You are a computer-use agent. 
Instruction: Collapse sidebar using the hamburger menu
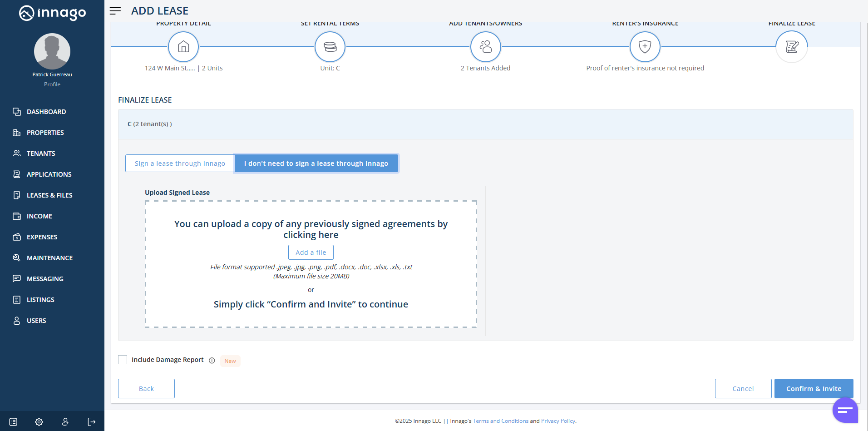tap(115, 11)
